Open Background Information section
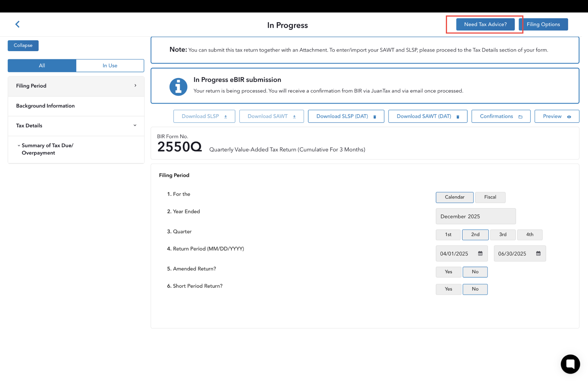 click(45, 106)
